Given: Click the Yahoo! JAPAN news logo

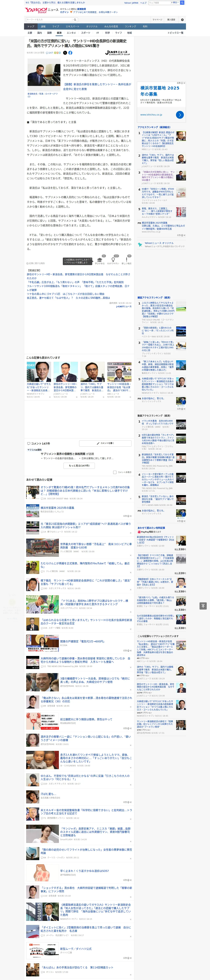Looking at the screenshot, I should pos(42,11).
